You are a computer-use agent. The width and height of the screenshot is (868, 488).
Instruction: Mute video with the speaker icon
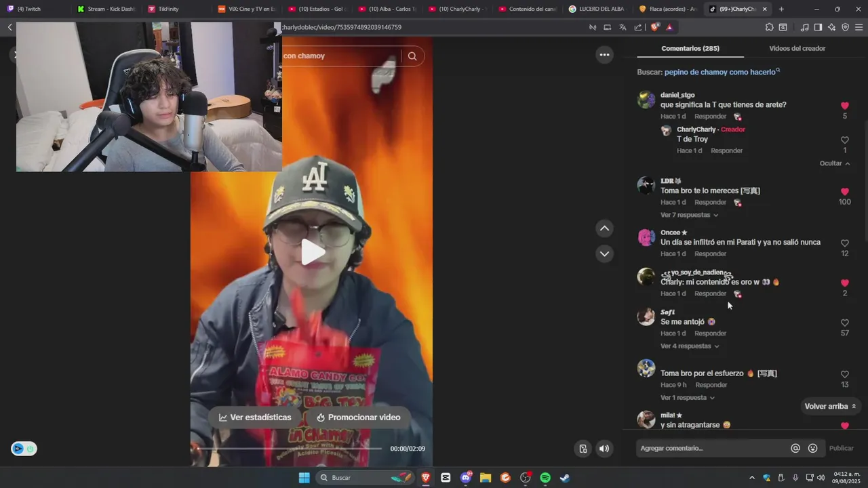pyautogui.click(x=604, y=448)
